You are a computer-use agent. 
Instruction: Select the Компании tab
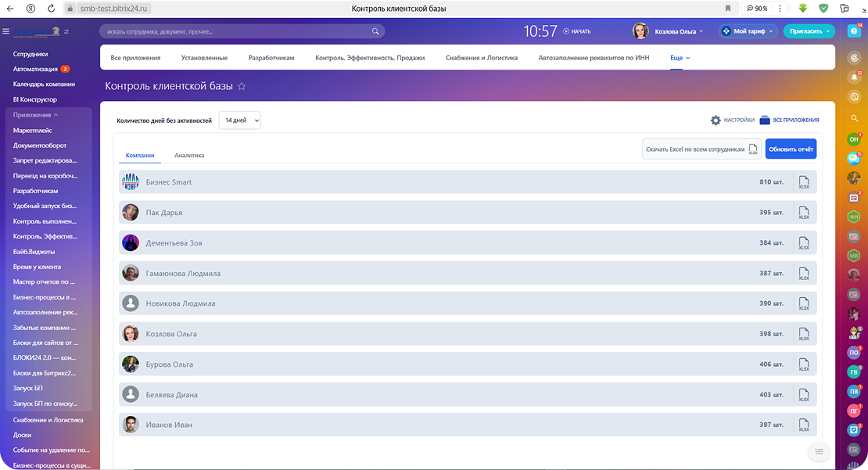coord(140,156)
